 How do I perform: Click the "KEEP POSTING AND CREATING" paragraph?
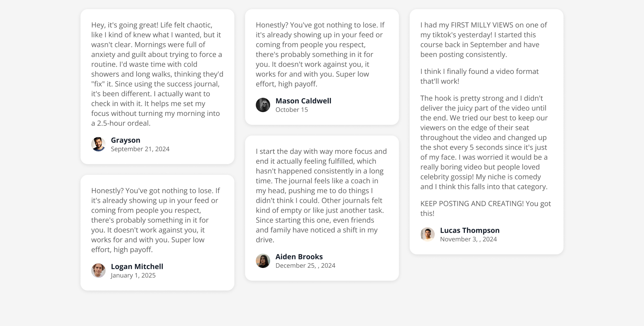(485, 208)
